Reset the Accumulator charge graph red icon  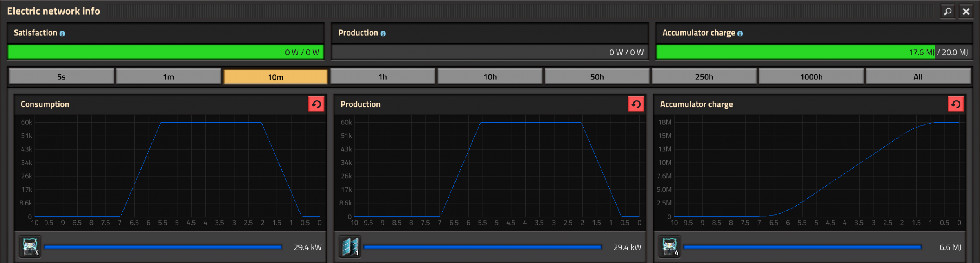[x=955, y=104]
